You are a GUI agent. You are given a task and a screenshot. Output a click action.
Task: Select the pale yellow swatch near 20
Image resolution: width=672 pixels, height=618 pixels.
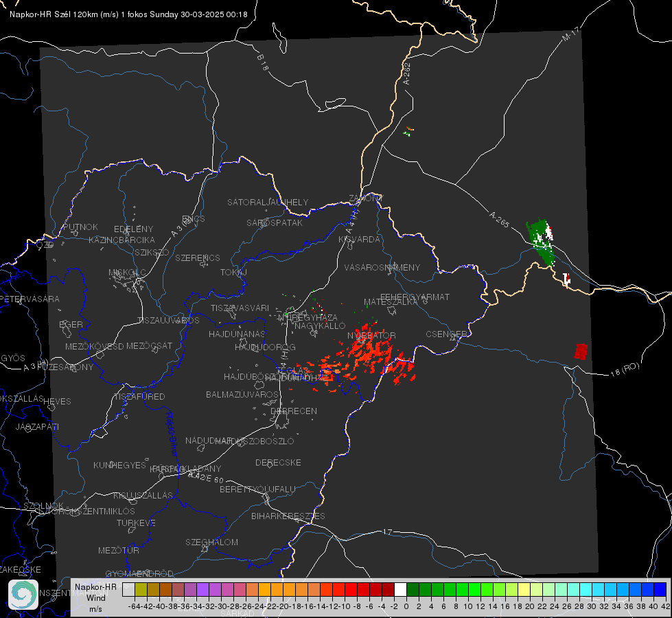click(x=524, y=589)
